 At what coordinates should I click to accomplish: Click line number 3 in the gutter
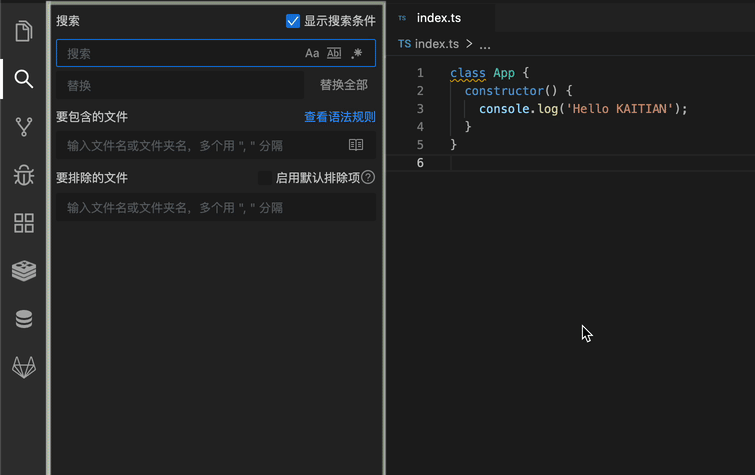(420, 109)
